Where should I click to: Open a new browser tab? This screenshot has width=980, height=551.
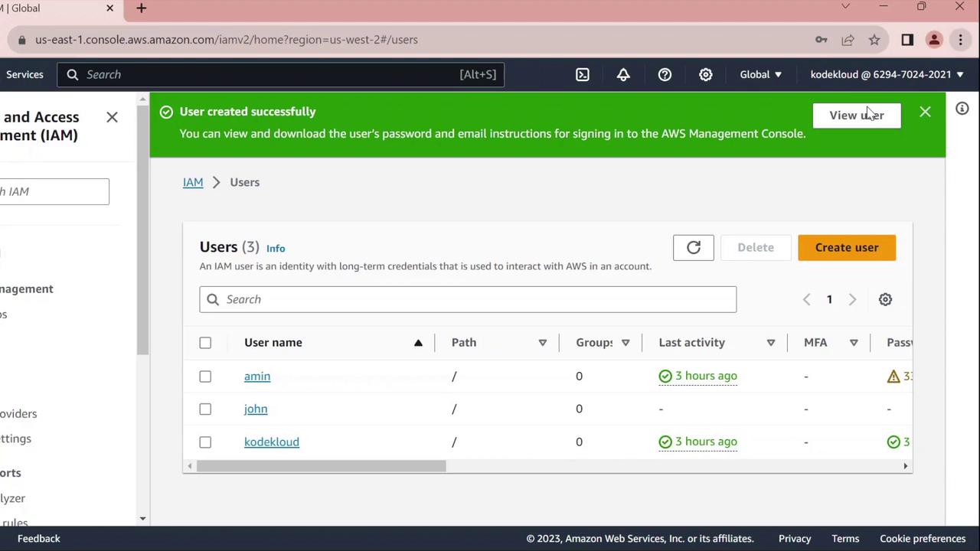(x=141, y=8)
